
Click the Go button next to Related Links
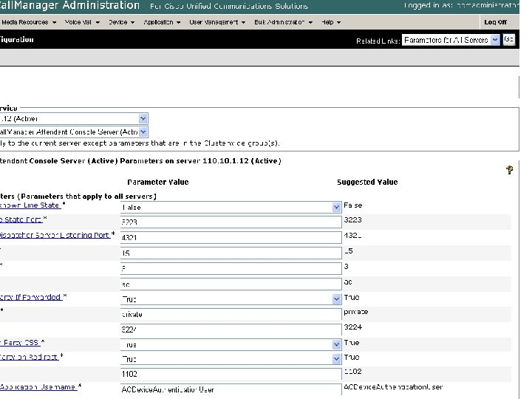coord(508,40)
